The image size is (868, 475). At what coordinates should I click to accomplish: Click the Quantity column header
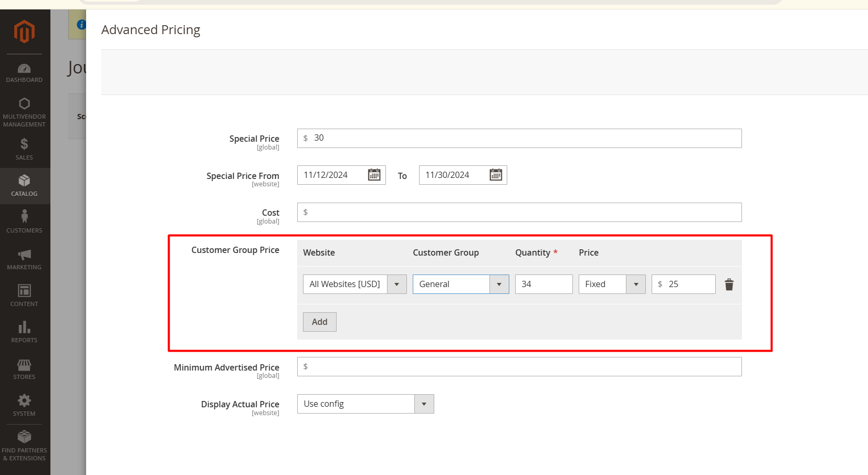pos(532,252)
